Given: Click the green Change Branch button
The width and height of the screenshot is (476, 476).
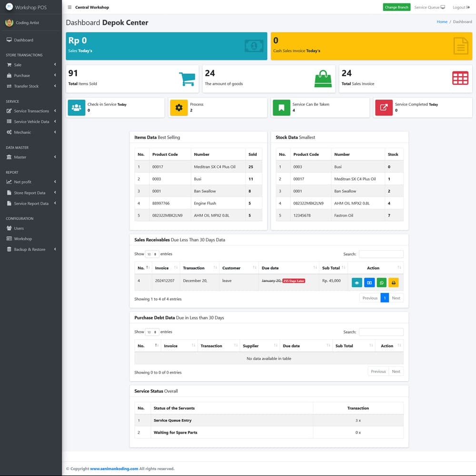Looking at the screenshot, I should click(397, 7).
